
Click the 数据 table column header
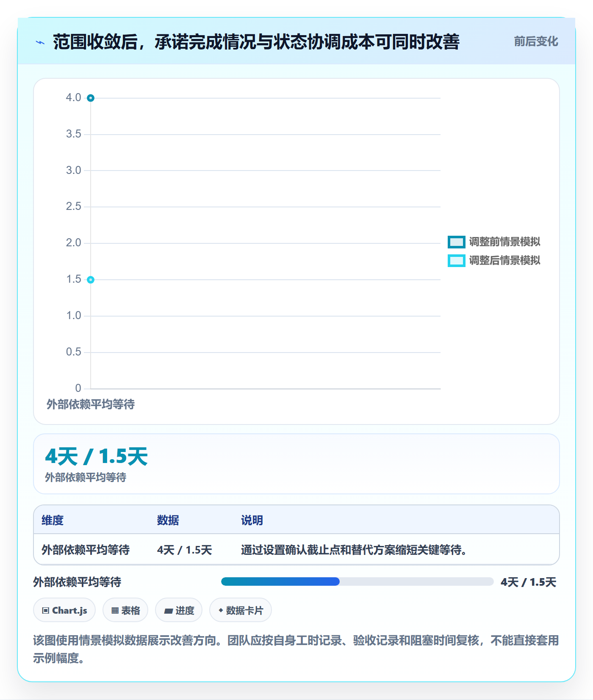click(x=168, y=520)
